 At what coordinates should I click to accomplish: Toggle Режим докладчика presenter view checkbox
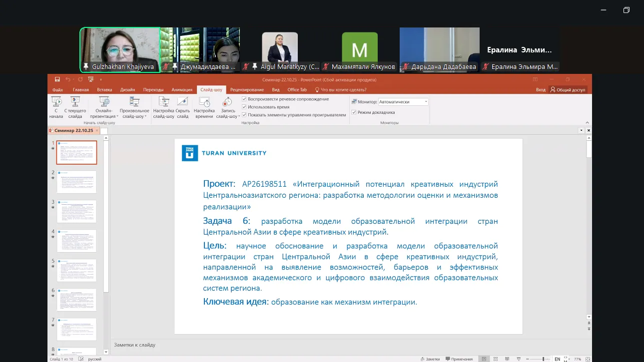[354, 112]
